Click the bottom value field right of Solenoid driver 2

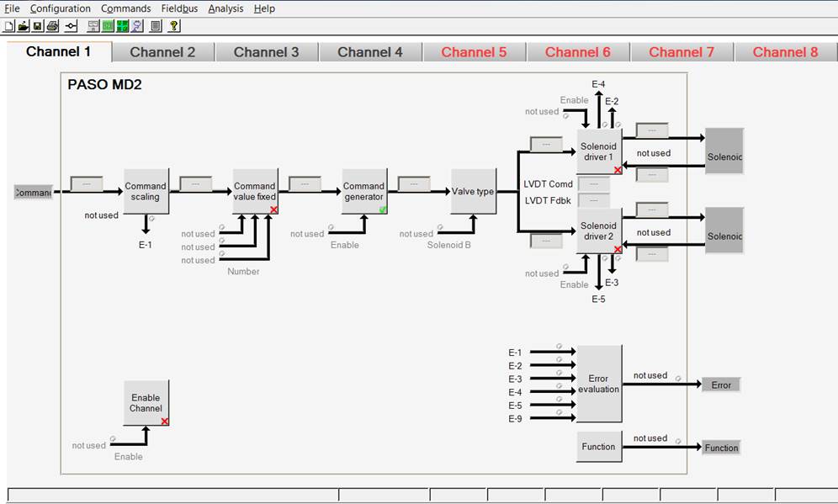(652, 253)
